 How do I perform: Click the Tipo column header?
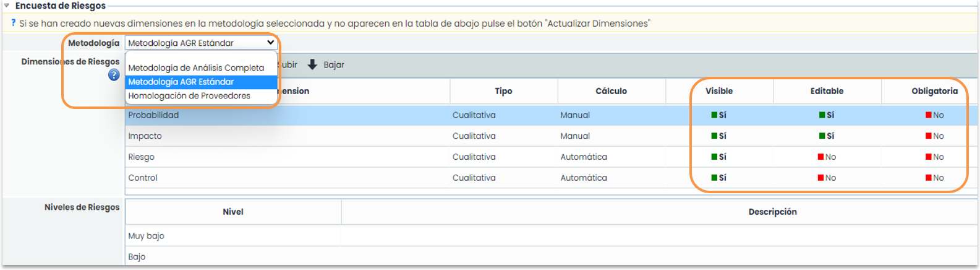503,91
